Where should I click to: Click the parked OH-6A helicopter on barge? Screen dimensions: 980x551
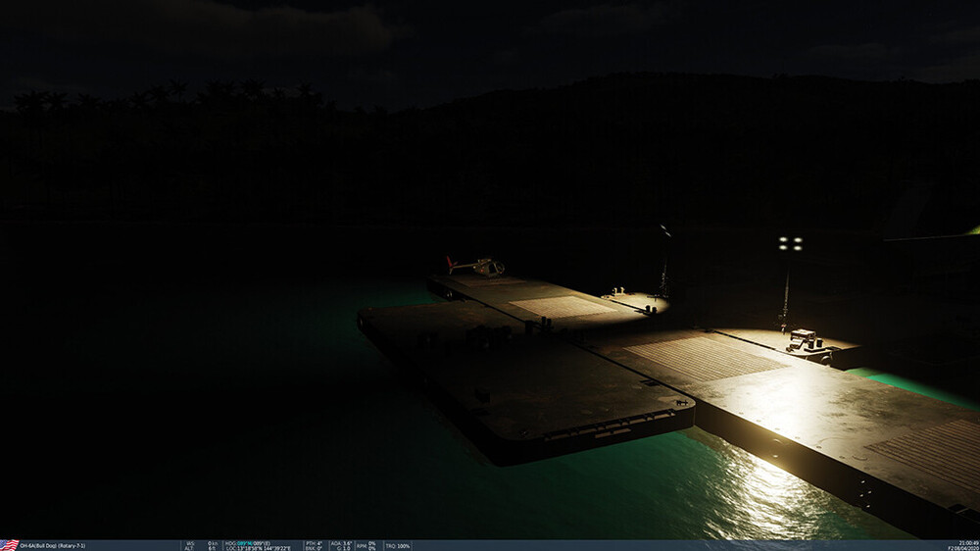coord(475,266)
